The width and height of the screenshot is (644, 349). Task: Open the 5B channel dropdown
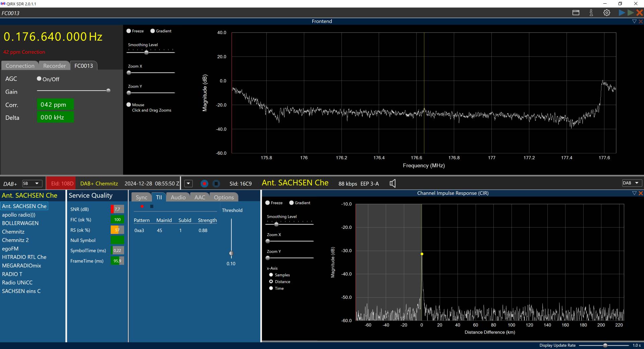coord(32,183)
